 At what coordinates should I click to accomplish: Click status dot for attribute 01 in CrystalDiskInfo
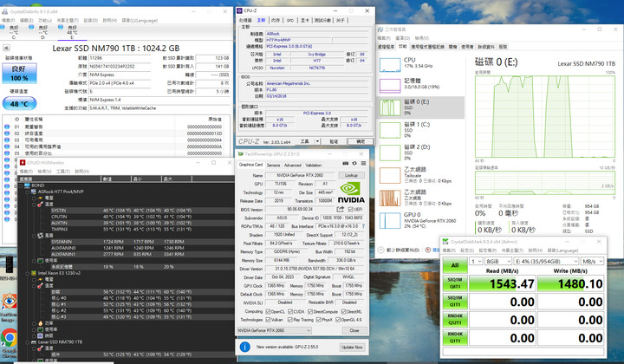(x=7, y=127)
